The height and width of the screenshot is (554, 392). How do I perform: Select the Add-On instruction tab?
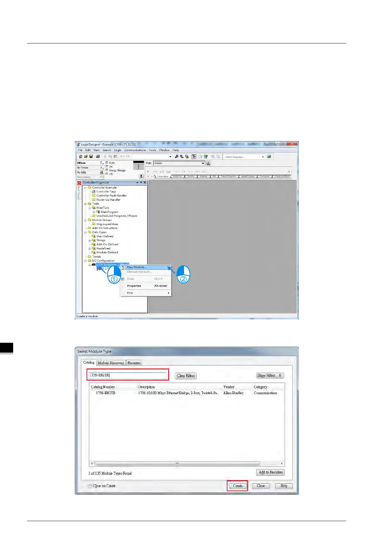click(x=177, y=177)
